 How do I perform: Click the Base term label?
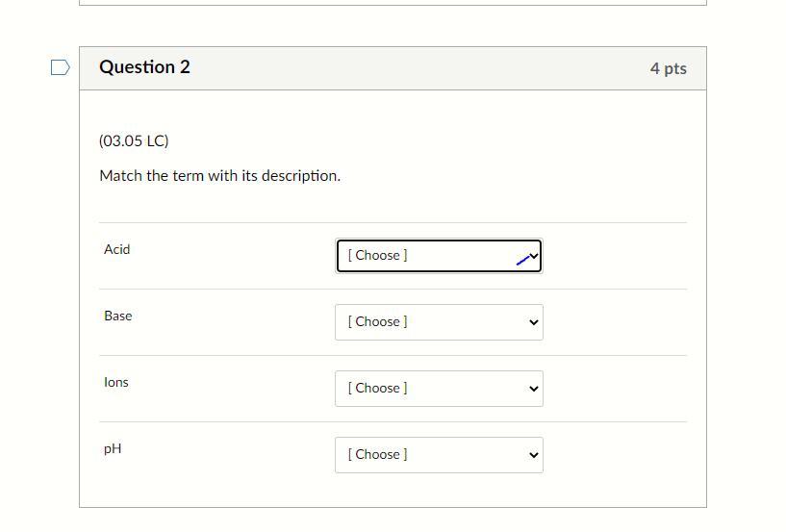117,316
